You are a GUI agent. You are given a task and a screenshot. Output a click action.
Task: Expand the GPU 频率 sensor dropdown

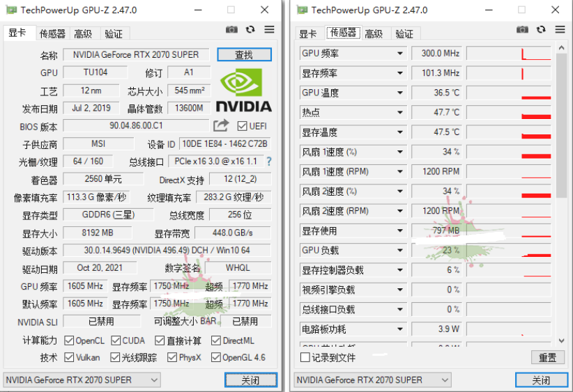pos(400,54)
